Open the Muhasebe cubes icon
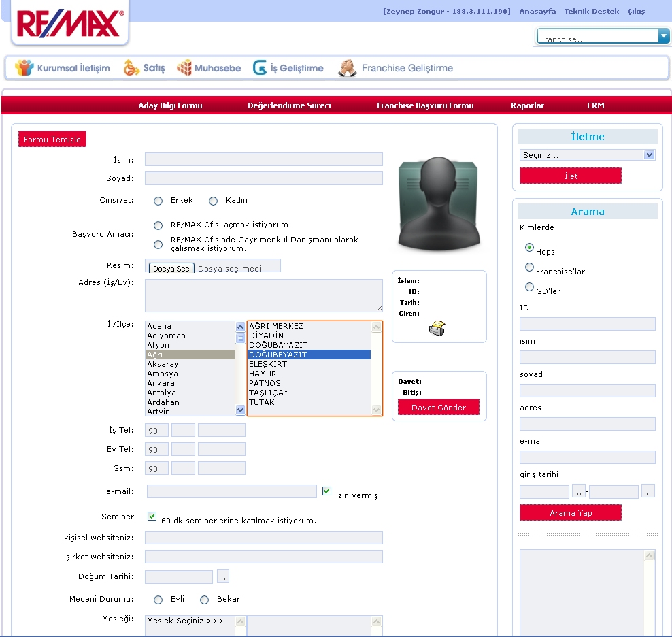Viewport: 672px width, 637px height. point(184,68)
